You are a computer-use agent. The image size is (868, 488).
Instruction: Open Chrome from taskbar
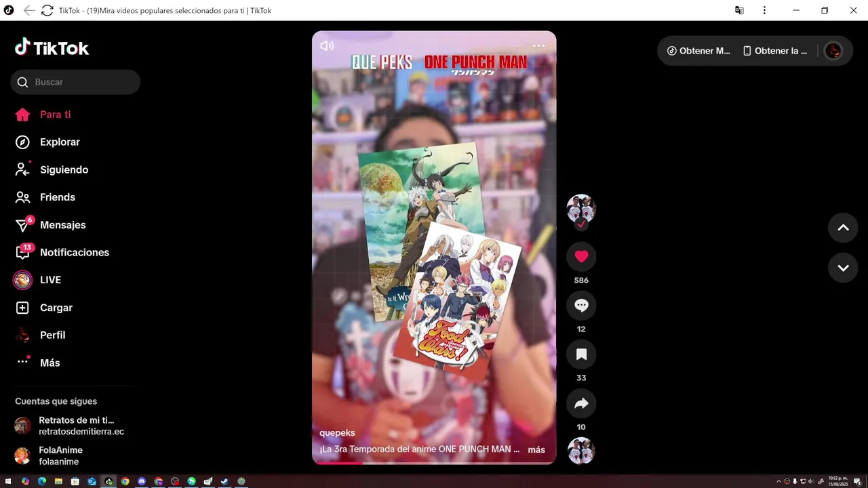coord(125,481)
